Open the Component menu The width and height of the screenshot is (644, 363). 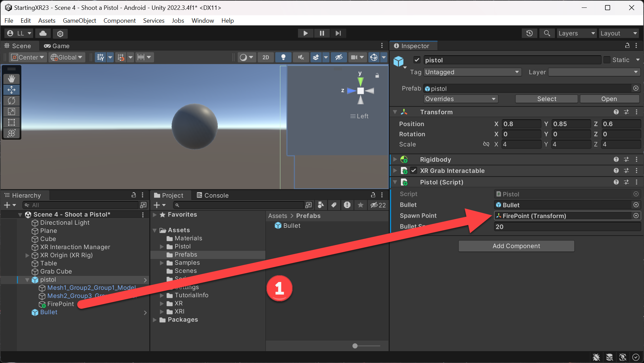tap(120, 20)
